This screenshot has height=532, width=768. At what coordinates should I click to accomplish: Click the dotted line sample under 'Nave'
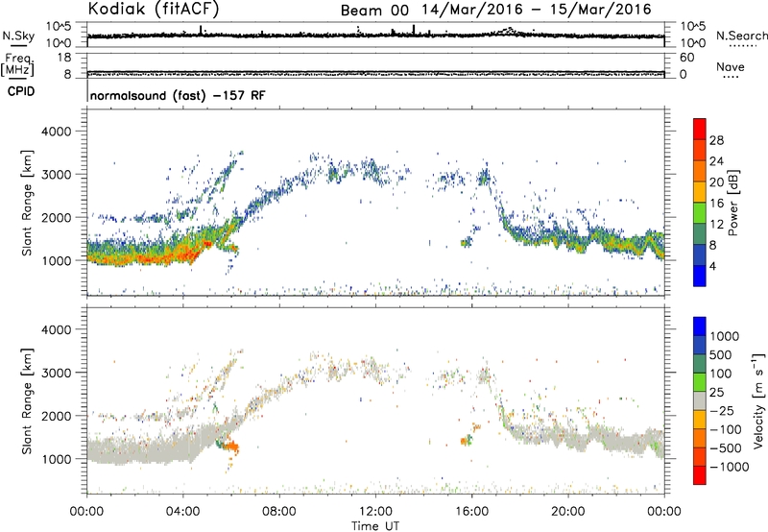[731, 78]
